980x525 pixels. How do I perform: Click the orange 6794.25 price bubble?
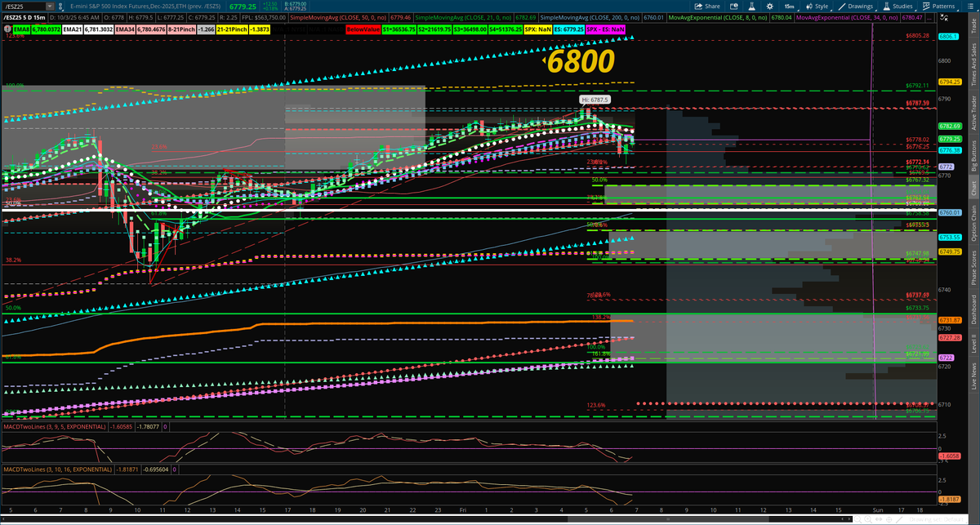(x=949, y=82)
